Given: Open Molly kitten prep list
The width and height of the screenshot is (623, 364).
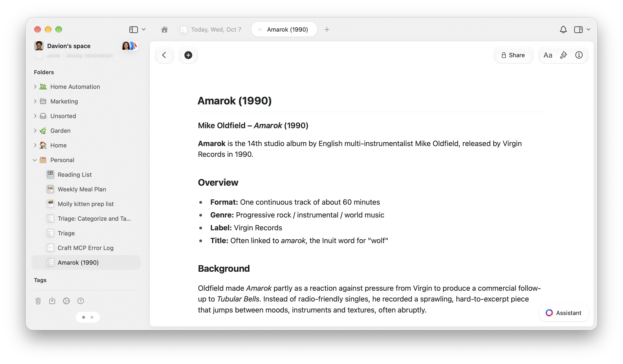Looking at the screenshot, I should 86,204.
